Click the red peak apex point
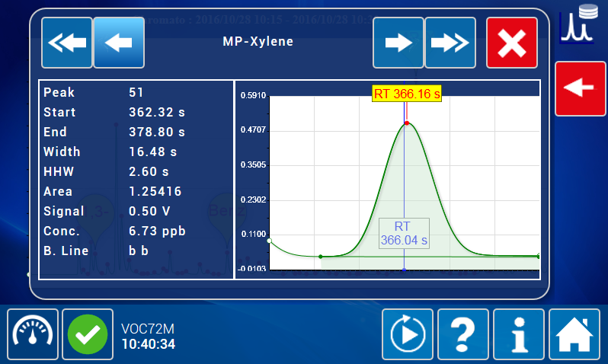The width and height of the screenshot is (608, 364). click(x=407, y=123)
